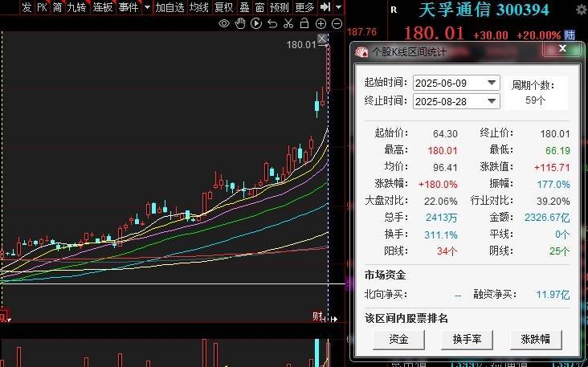The image size is (588, 367).
Task: Click the play replay icon
Action: (256, 23)
